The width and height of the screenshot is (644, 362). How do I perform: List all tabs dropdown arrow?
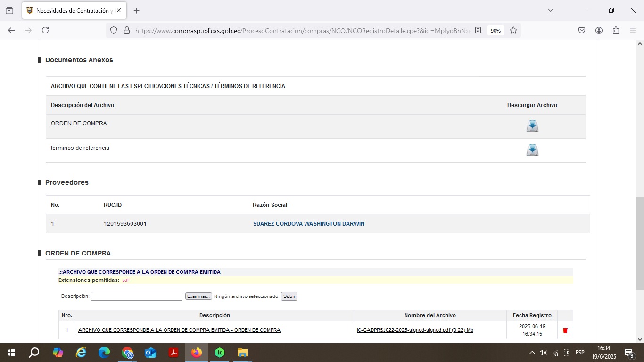550,10
